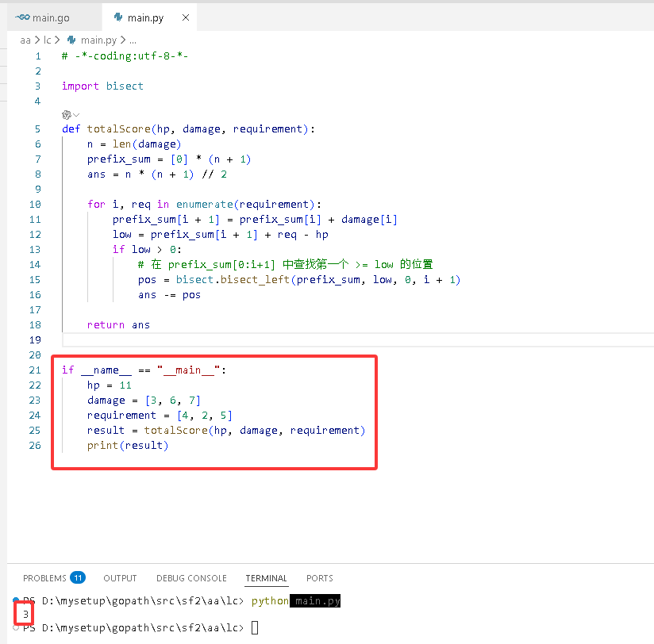Open the AI code lens icon above totalScore
Image resolution: width=654 pixels, height=644 pixels.
67,115
